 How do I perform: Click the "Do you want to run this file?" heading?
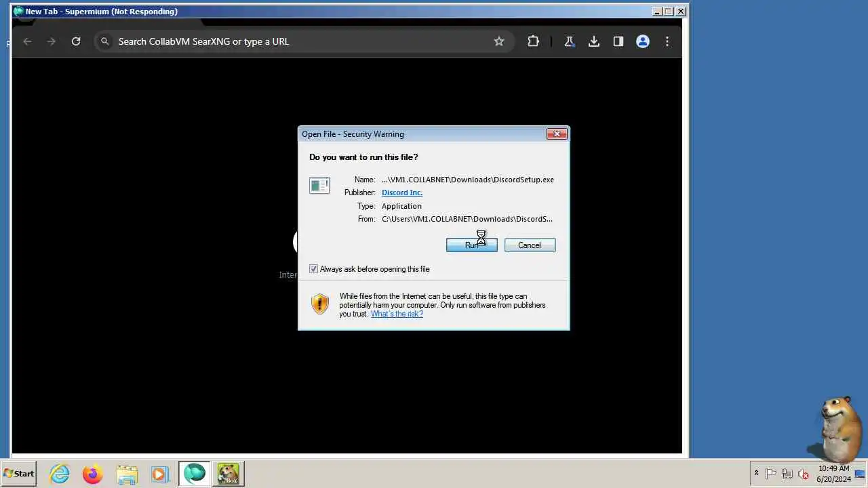pyautogui.click(x=363, y=157)
